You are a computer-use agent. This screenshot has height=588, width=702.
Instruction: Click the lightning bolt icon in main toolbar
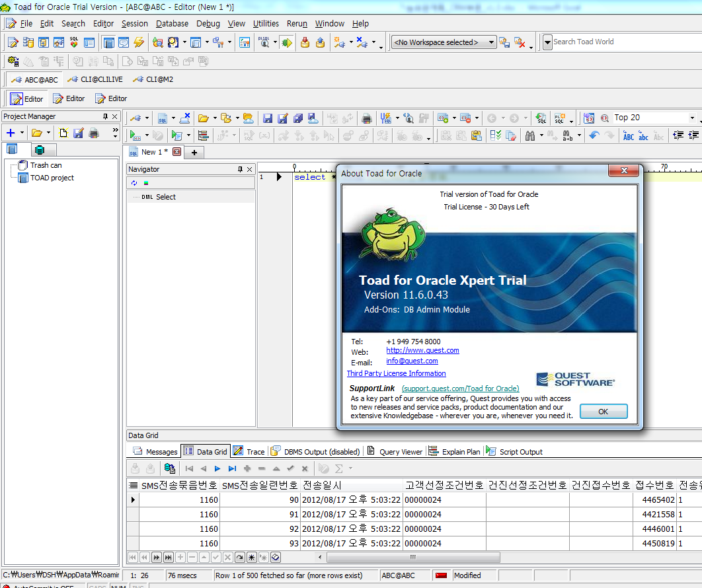point(139,42)
